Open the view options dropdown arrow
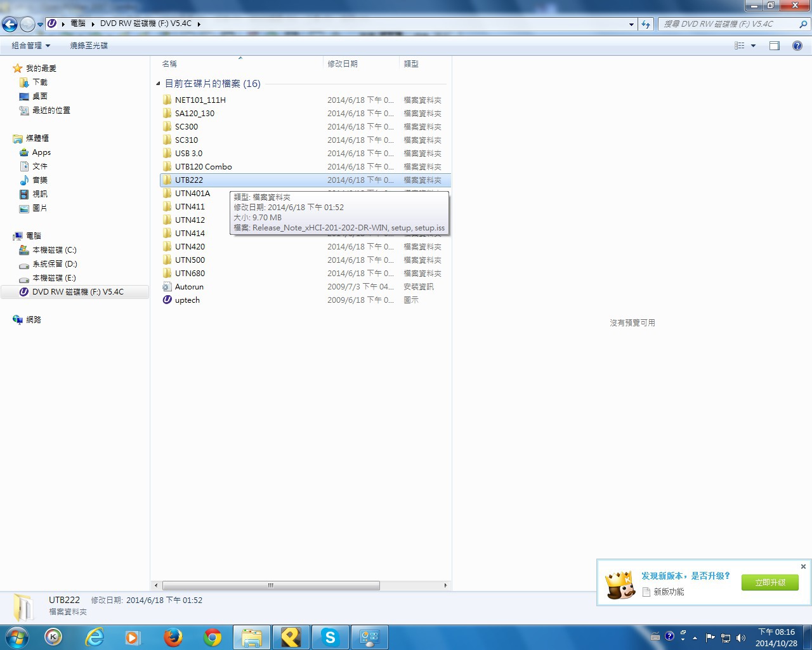The image size is (812, 650). click(754, 46)
